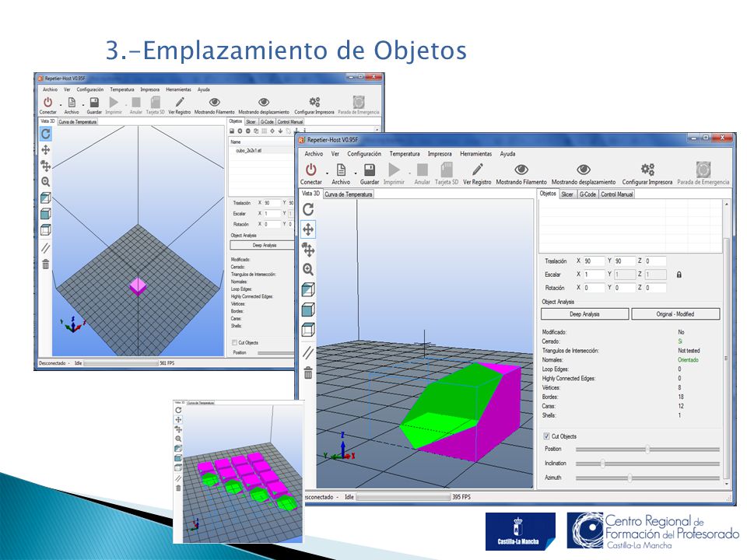Screen dimensions: 747x560
Task: Click Guardar floppy icon in front window
Action: (370, 170)
